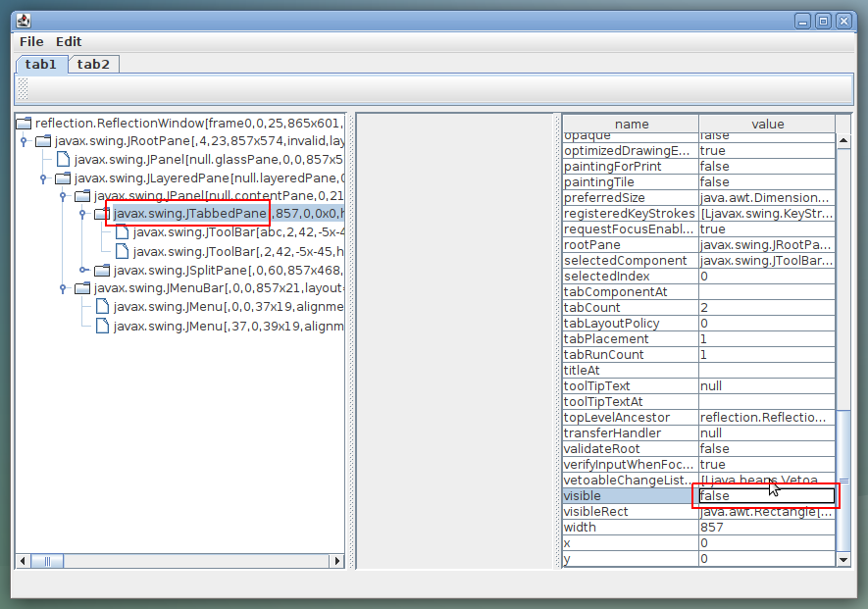Image resolution: width=868 pixels, height=609 pixels.
Task: Click the 'selectedIndex' property name
Action: (607, 277)
